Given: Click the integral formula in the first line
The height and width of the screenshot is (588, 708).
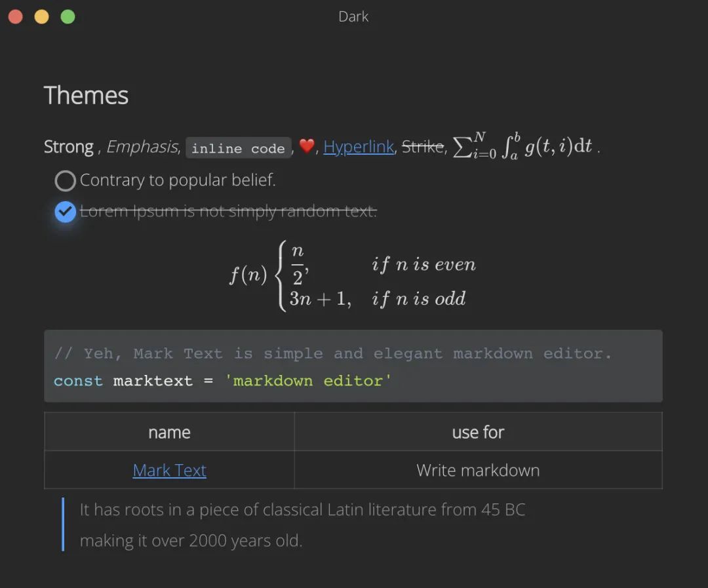Looking at the screenshot, I should (x=547, y=144).
